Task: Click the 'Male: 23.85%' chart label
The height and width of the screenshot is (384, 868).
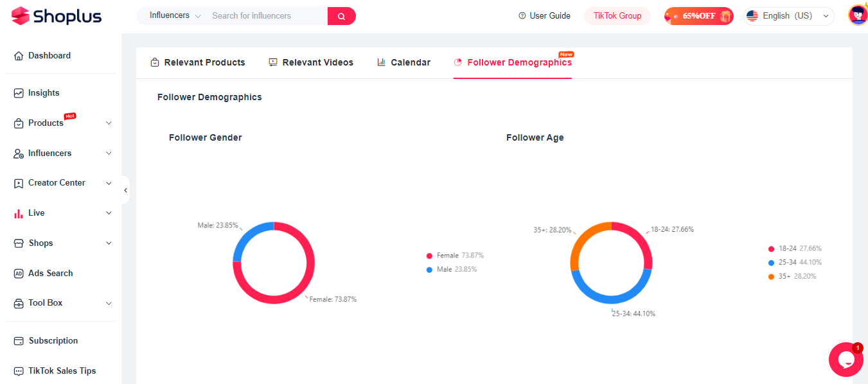Action: [218, 225]
